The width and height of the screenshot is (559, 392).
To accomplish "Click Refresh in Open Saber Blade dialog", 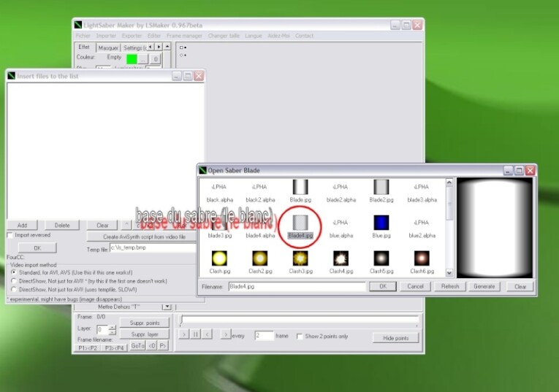I will coord(450,286).
